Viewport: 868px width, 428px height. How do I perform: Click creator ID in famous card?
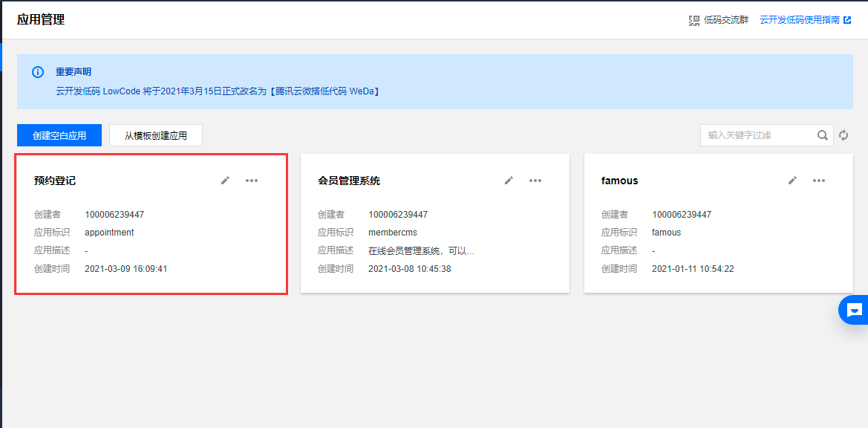pyautogui.click(x=682, y=214)
